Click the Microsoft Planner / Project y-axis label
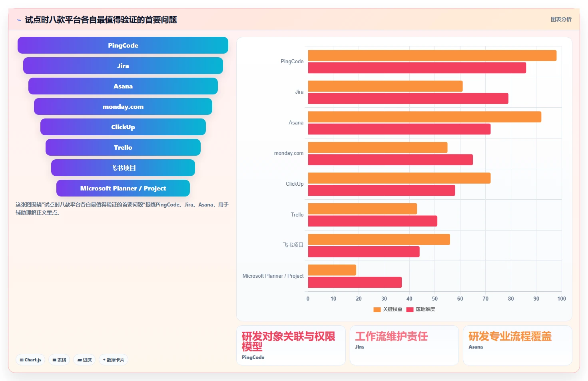Viewport: 588px width, 381px height. (x=273, y=276)
